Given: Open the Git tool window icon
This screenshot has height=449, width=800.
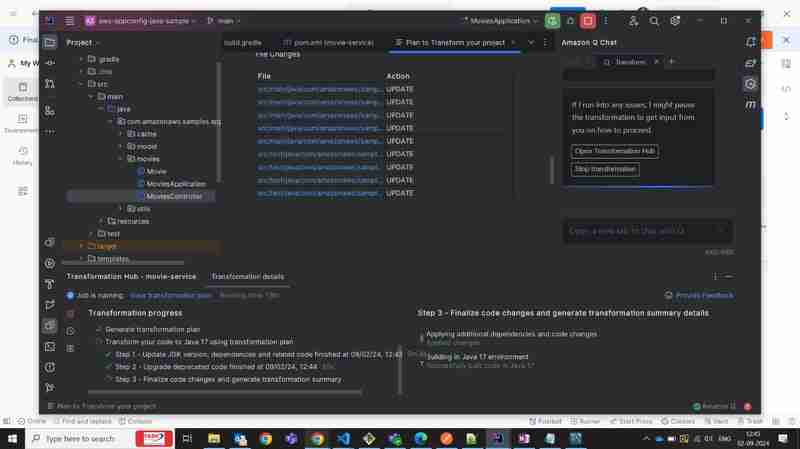Looking at the screenshot, I should pyautogui.click(x=49, y=388).
